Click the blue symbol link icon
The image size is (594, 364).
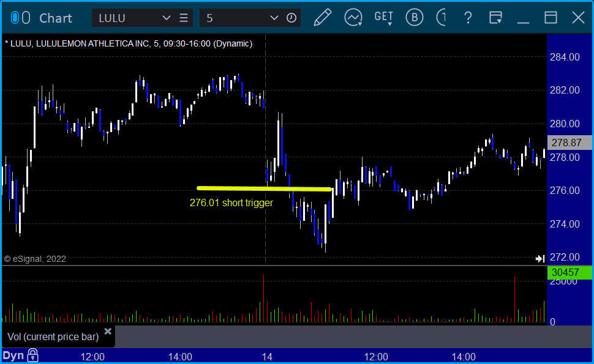click(x=15, y=18)
